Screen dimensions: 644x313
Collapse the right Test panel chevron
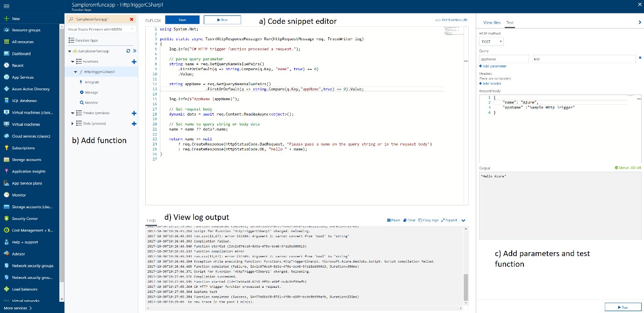[639, 22]
